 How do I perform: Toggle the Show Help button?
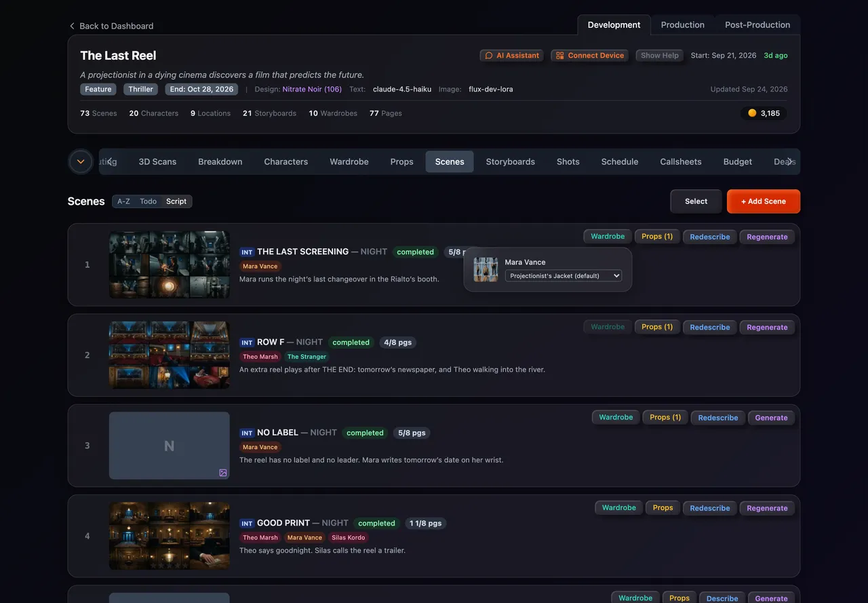click(660, 56)
